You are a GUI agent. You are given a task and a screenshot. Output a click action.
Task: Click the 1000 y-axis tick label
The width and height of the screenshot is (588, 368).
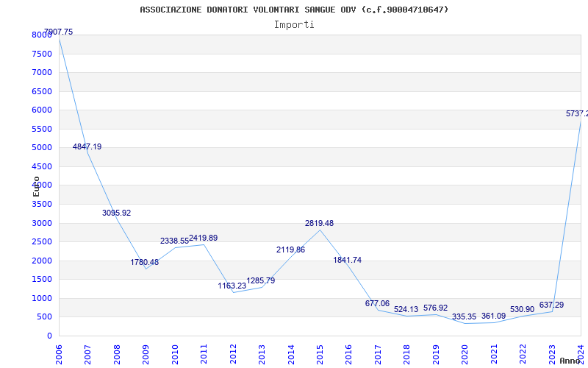[42, 299]
